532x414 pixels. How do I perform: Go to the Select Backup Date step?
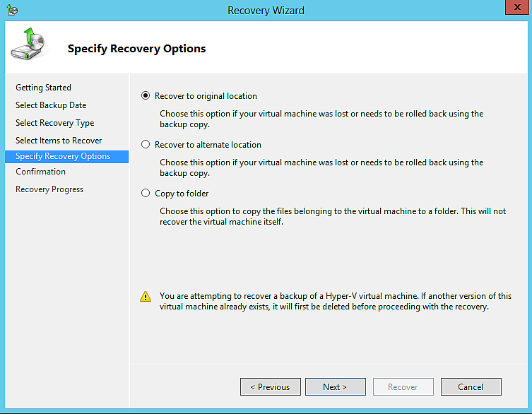51,105
